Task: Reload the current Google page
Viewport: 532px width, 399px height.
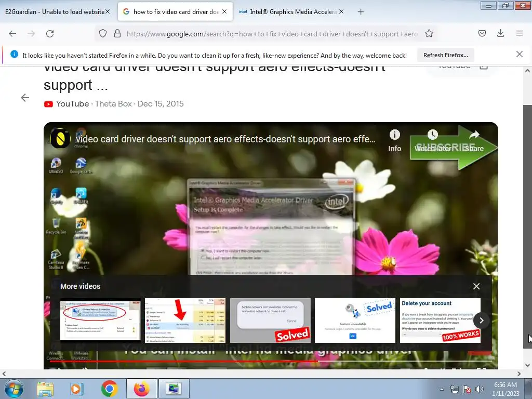Action: click(50, 34)
